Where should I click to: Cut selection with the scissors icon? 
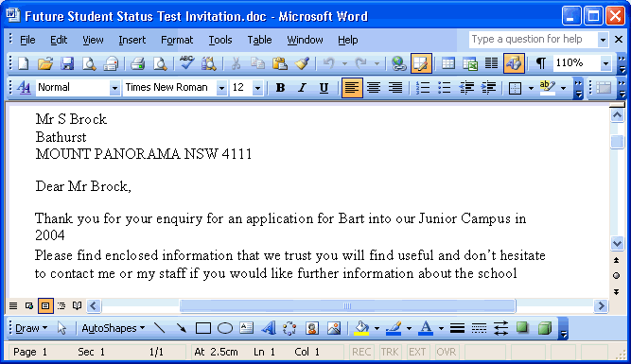click(x=236, y=63)
